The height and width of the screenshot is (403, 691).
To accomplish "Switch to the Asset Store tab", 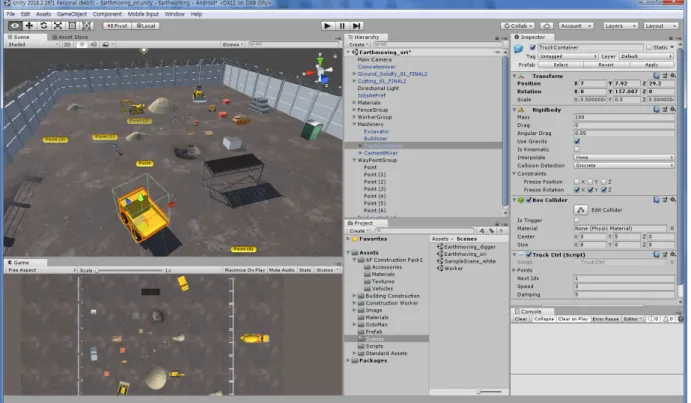I will coord(70,37).
